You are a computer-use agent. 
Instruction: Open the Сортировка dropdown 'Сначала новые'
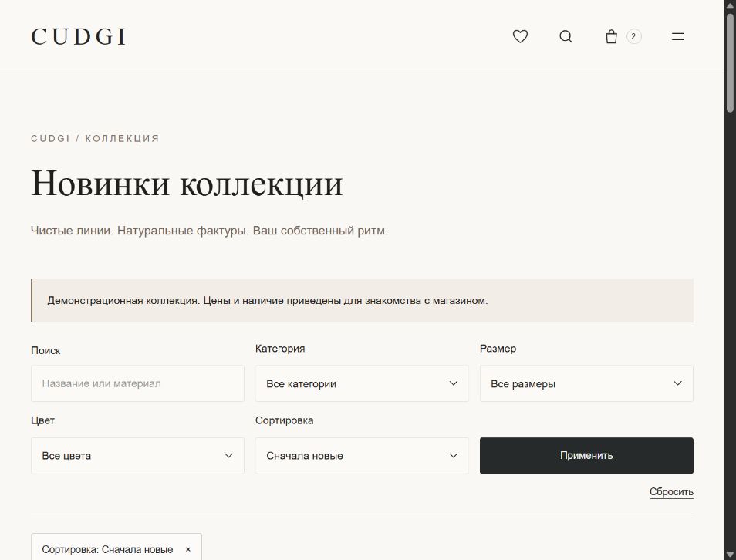[x=362, y=456]
